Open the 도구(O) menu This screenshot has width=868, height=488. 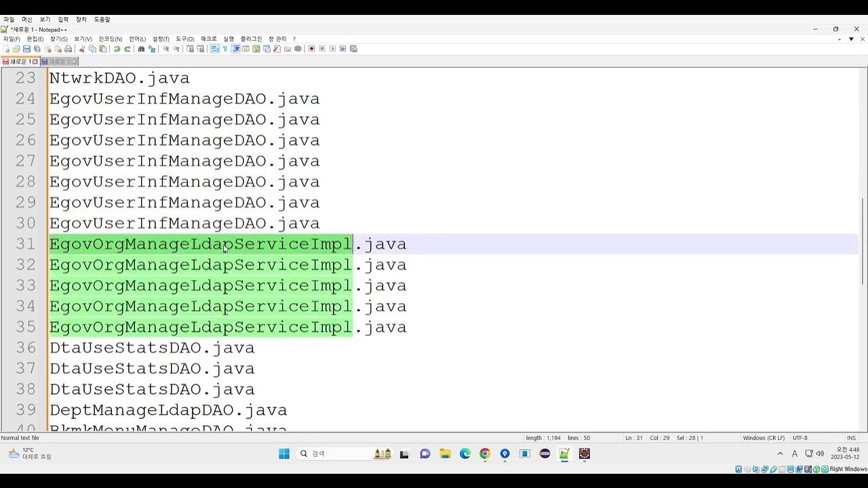tap(185, 39)
